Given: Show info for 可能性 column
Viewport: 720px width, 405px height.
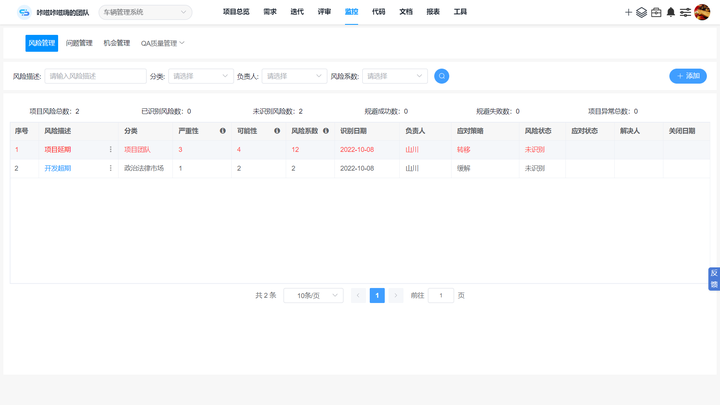Looking at the screenshot, I should click(277, 131).
